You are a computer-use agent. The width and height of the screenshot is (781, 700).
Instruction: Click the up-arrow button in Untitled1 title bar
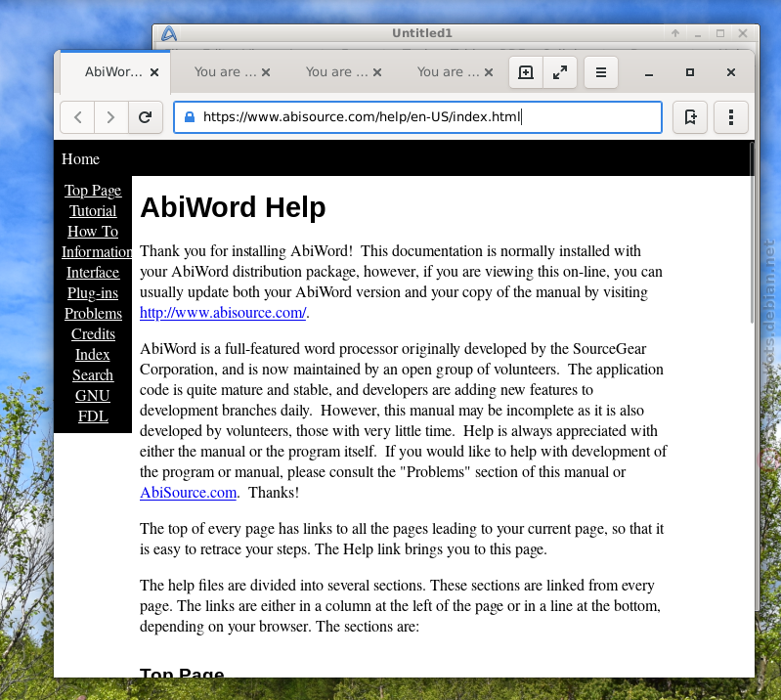[x=675, y=33]
